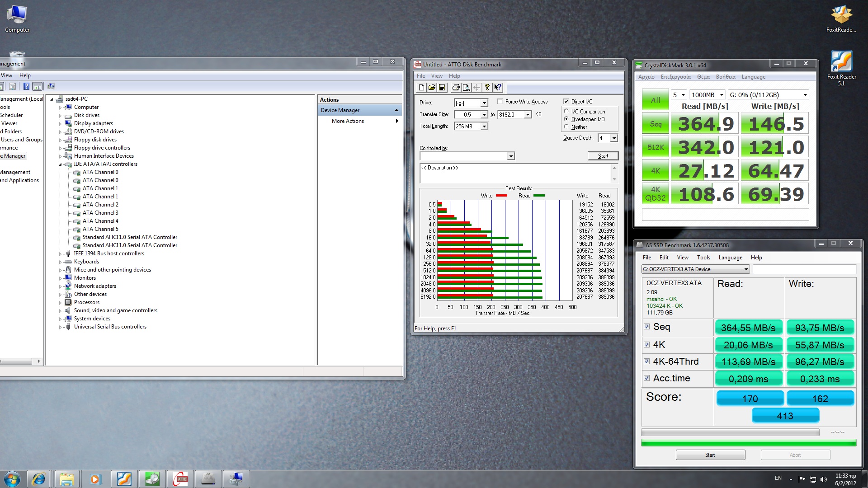Click the Print Preview icon in ATTO toolbar
Image resolution: width=868 pixels, height=488 pixels.
click(466, 88)
